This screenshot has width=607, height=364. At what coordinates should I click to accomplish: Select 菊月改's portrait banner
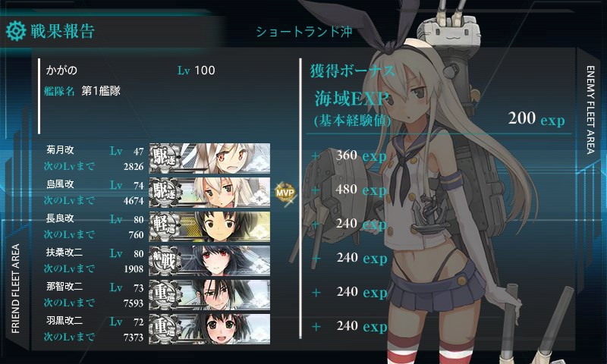(210, 158)
